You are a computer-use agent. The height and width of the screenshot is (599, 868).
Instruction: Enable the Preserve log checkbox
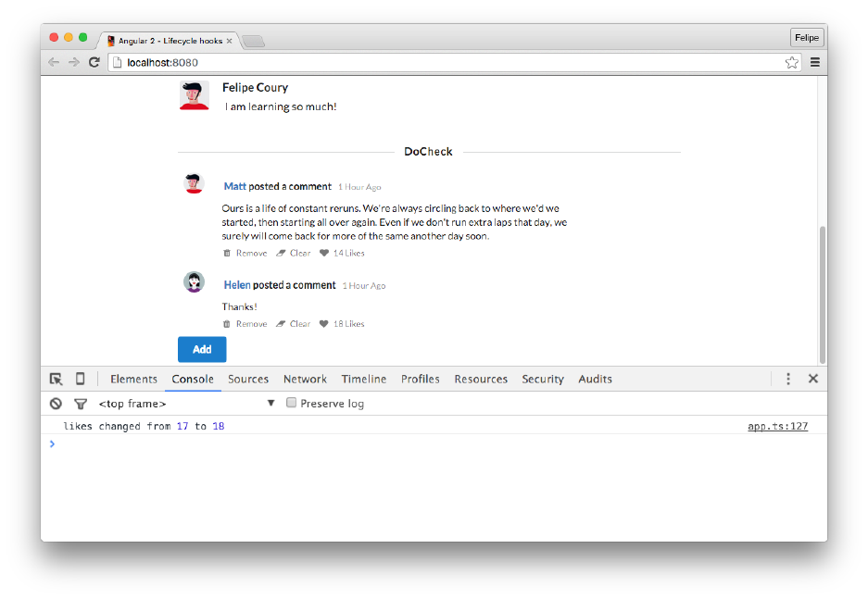click(x=292, y=403)
